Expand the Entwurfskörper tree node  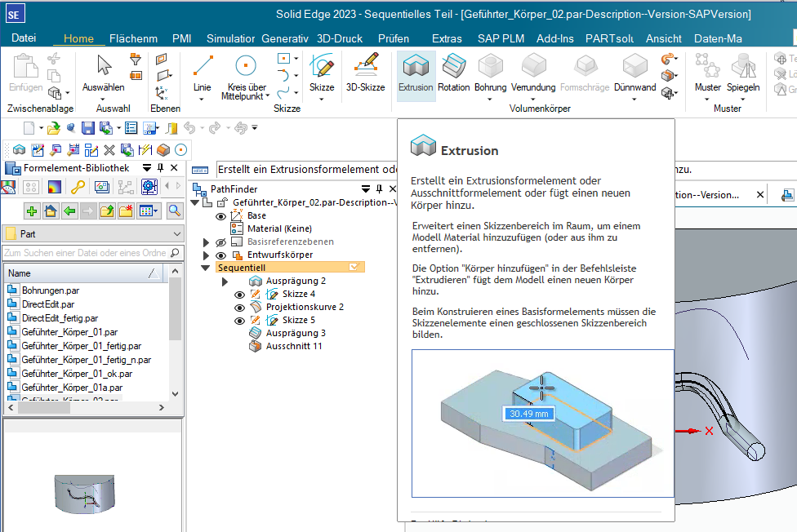click(206, 255)
